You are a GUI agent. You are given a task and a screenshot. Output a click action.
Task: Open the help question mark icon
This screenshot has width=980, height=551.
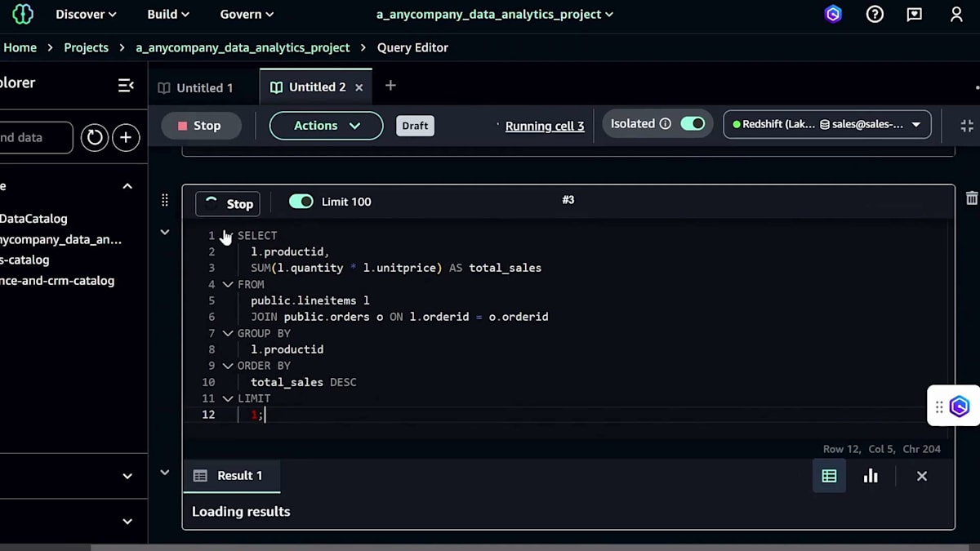875,14
